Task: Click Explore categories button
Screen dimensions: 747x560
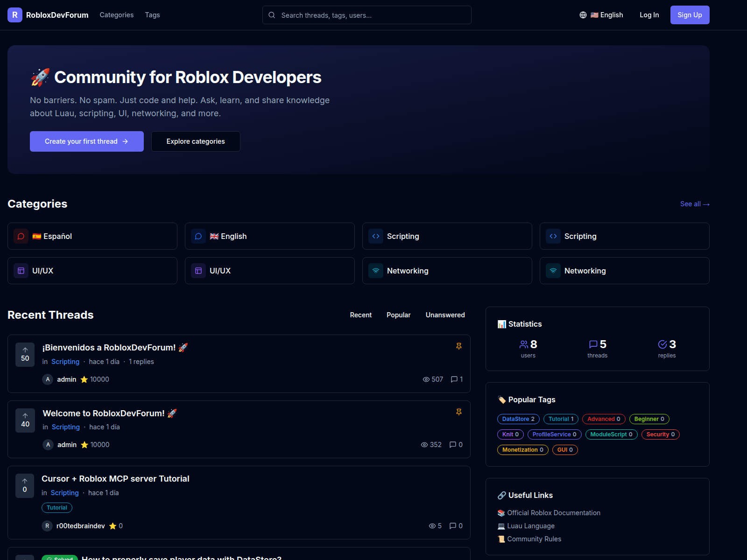Action: (x=196, y=141)
